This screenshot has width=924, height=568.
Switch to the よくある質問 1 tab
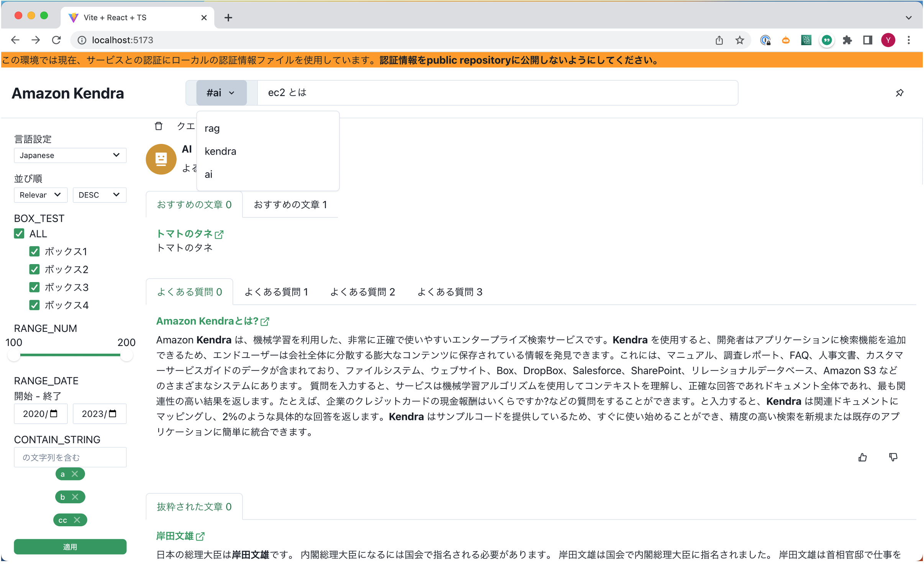pyautogui.click(x=276, y=292)
